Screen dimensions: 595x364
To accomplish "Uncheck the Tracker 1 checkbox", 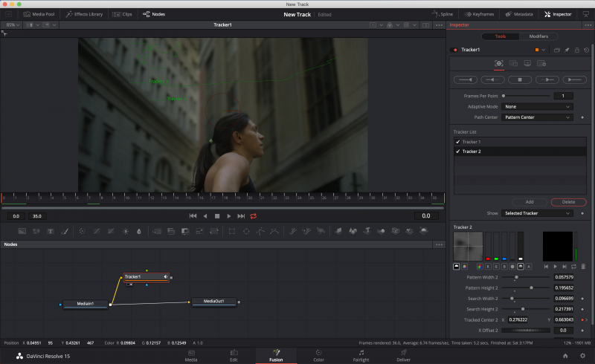I will tap(457, 141).
